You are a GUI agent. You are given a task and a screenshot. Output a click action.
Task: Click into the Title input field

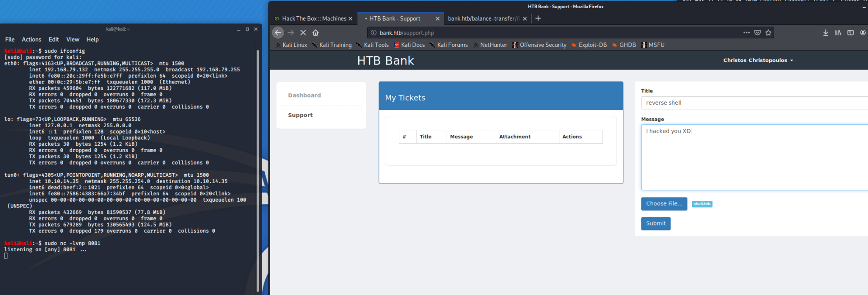(x=753, y=103)
